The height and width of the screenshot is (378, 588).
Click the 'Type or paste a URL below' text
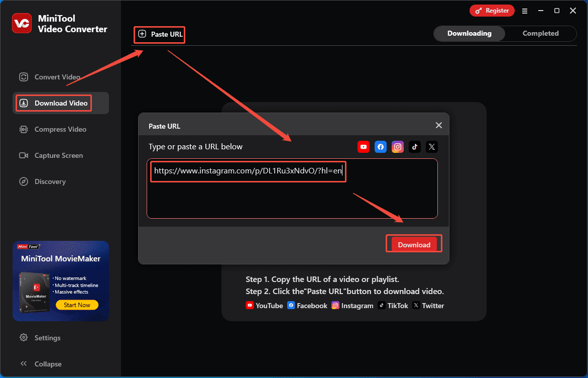(195, 147)
